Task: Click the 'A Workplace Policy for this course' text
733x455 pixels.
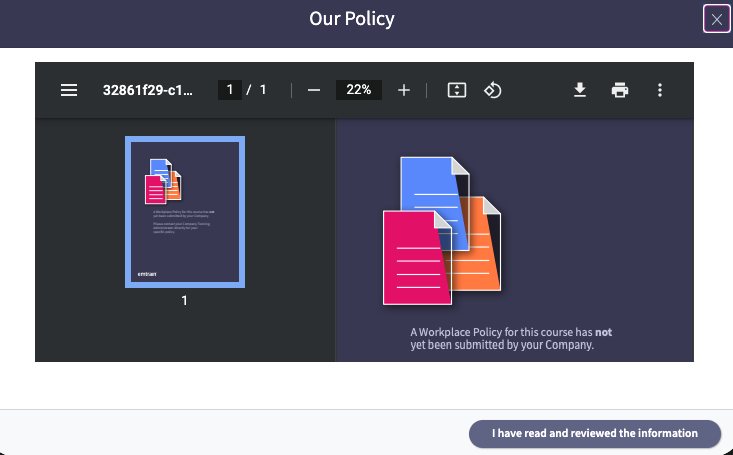Action: 511,339
